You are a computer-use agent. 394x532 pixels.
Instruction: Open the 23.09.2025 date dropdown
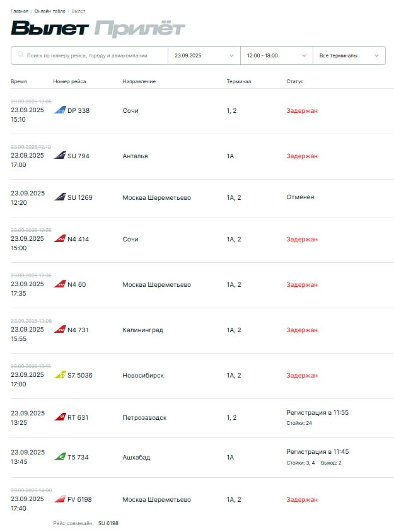click(204, 55)
